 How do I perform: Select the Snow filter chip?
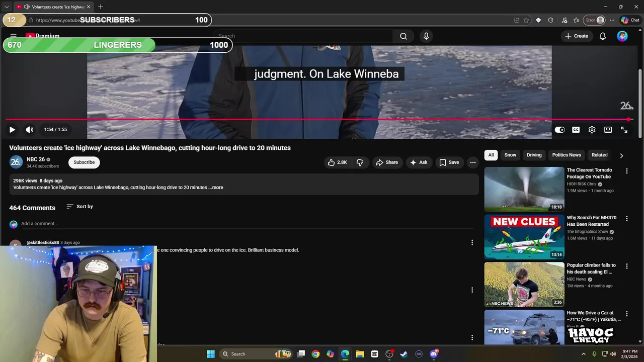point(510,155)
